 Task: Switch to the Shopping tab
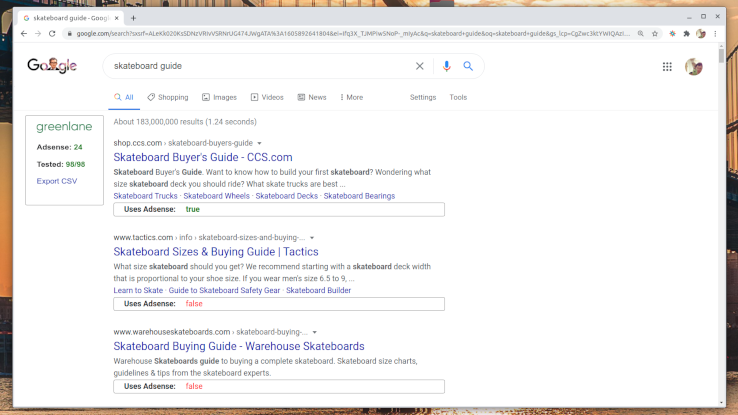(168, 97)
